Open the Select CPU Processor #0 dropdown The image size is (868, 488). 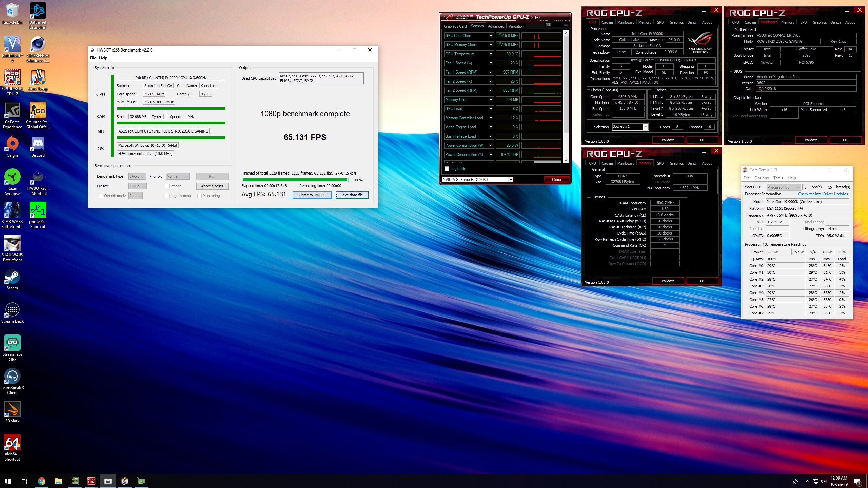coord(784,187)
